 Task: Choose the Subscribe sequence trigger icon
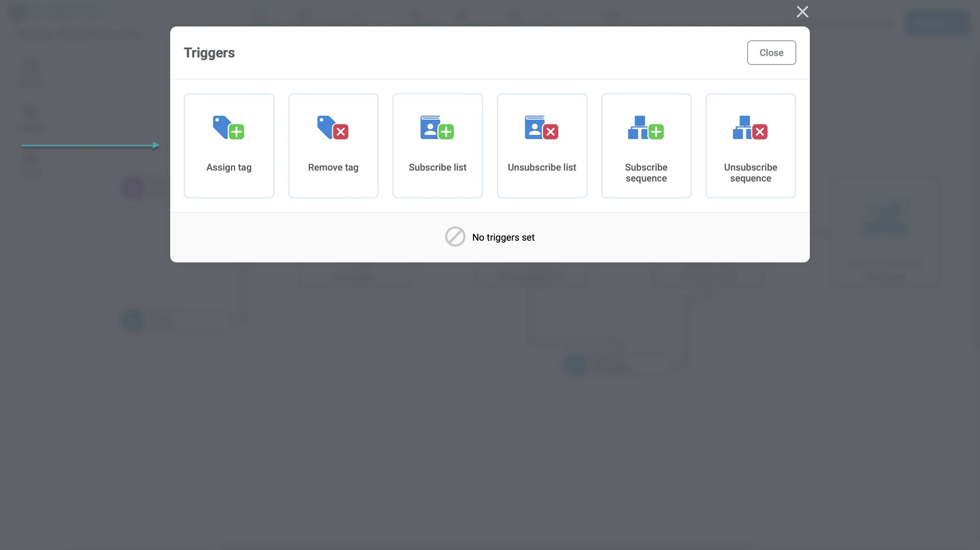coord(646,128)
